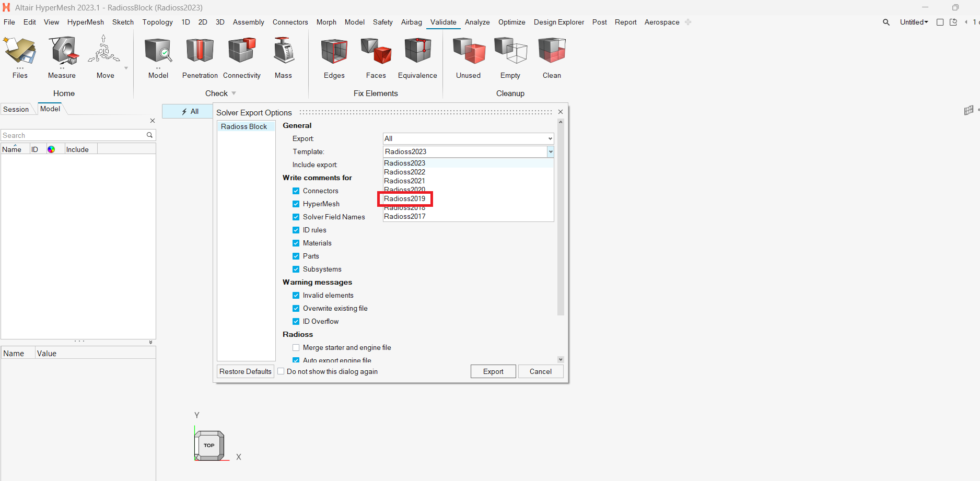This screenshot has height=481, width=980.
Task: Click the grid layout icon at right edge
Action: (969, 110)
